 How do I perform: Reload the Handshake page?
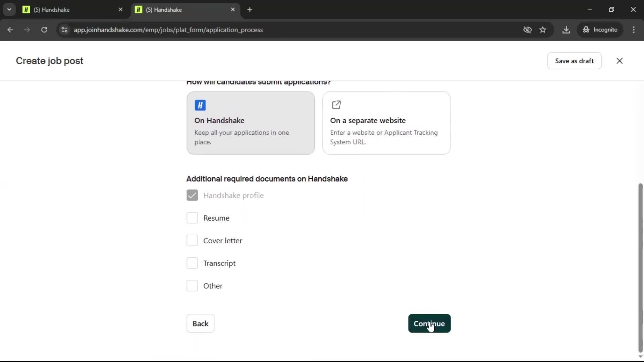[x=44, y=30]
